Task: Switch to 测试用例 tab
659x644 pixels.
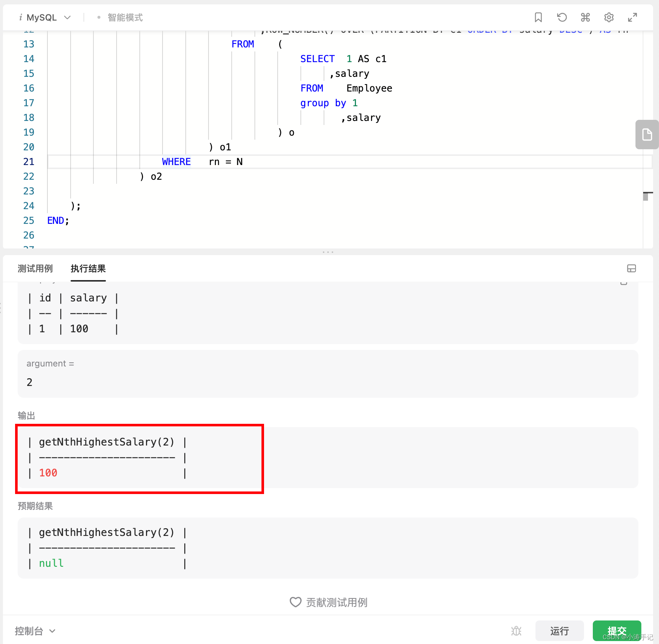Action: (x=35, y=269)
